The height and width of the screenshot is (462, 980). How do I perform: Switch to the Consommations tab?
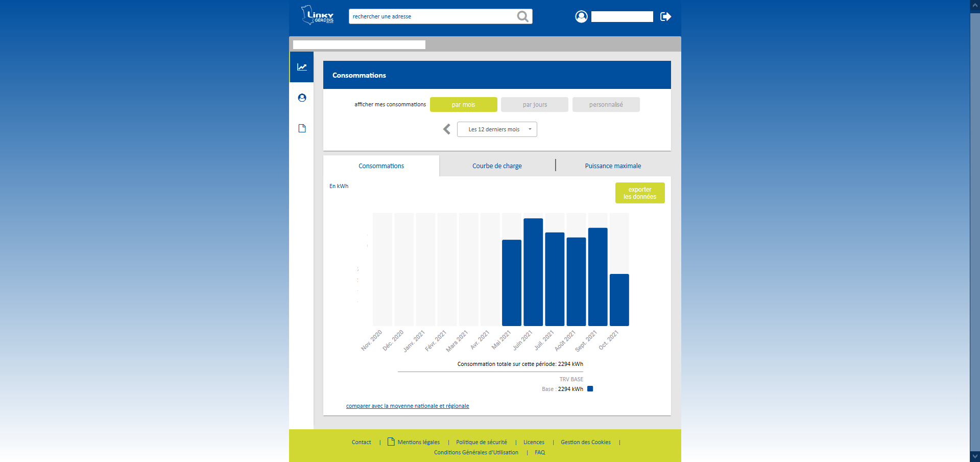381,166
